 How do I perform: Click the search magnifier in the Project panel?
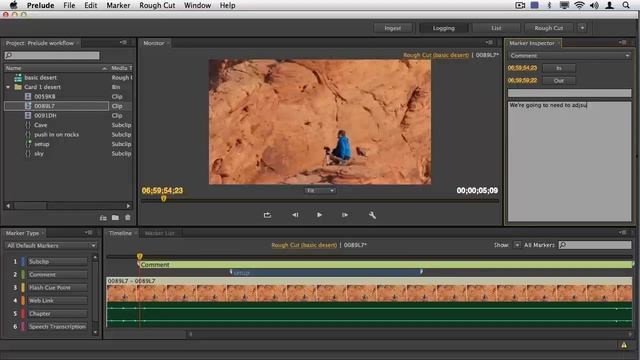[9, 55]
